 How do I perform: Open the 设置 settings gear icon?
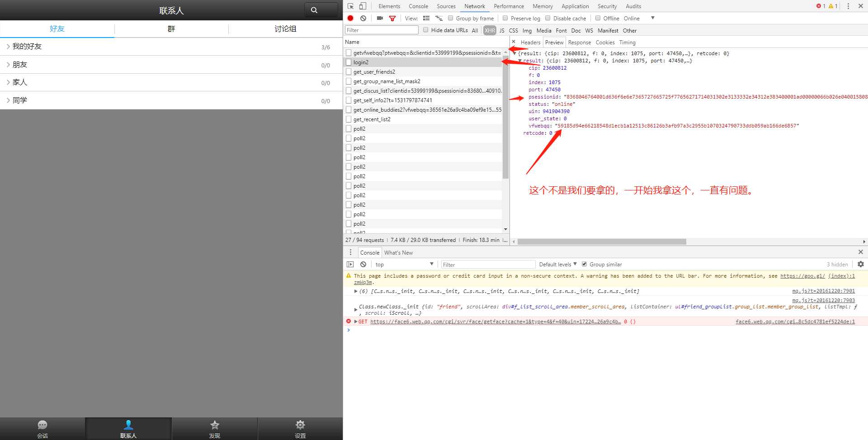[x=300, y=425]
